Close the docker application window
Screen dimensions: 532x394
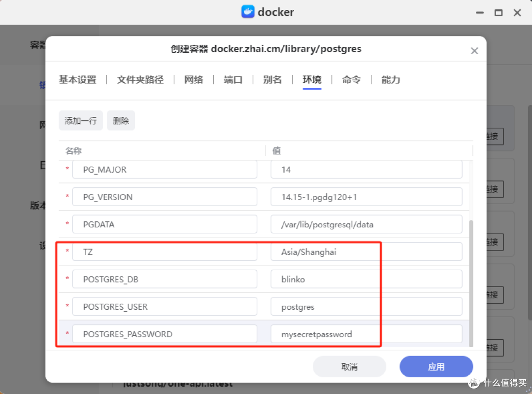pos(517,13)
